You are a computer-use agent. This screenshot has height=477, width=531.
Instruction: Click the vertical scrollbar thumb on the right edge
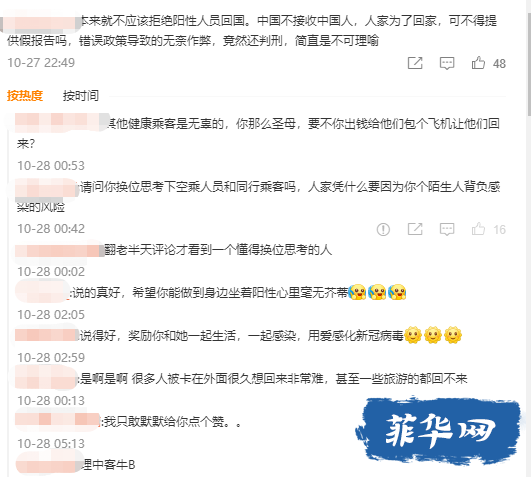pos(529,58)
